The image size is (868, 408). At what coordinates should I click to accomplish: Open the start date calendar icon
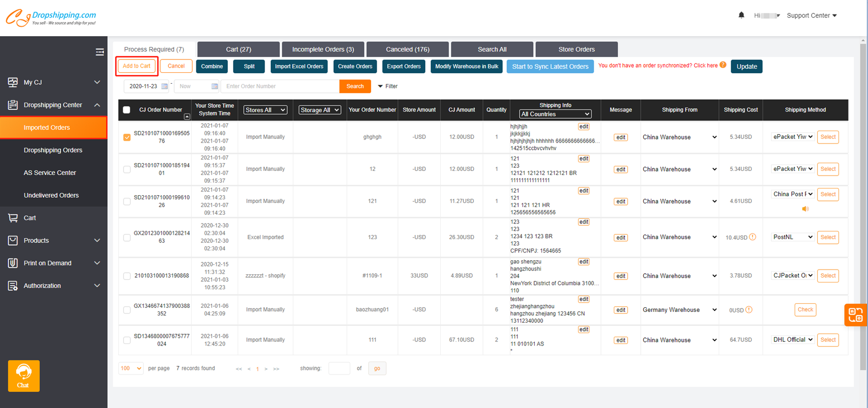[x=165, y=86]
